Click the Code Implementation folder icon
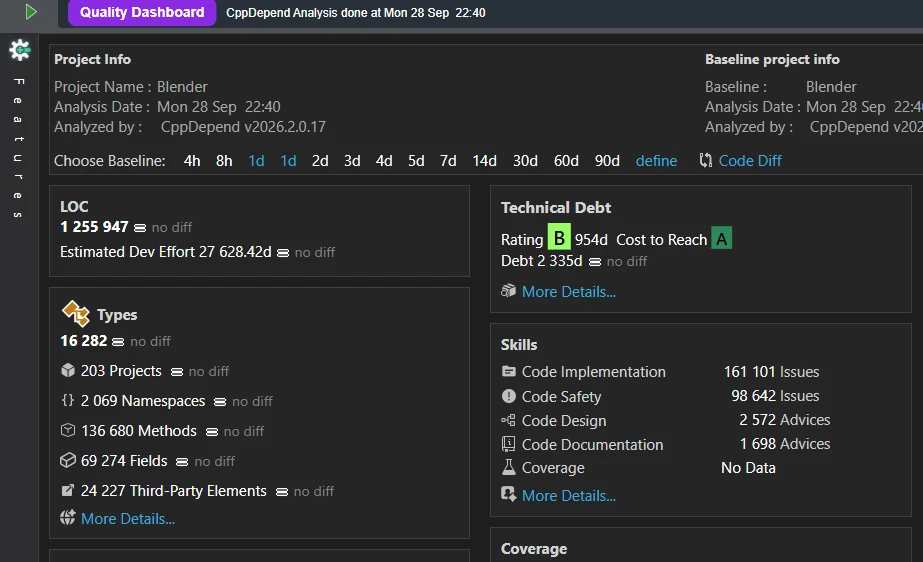 (509, 371)
